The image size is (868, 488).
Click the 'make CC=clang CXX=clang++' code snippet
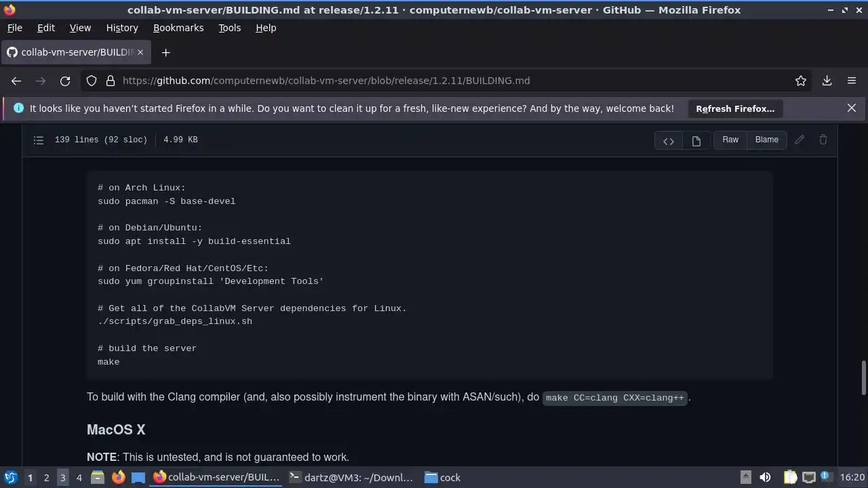coord(615,398)
